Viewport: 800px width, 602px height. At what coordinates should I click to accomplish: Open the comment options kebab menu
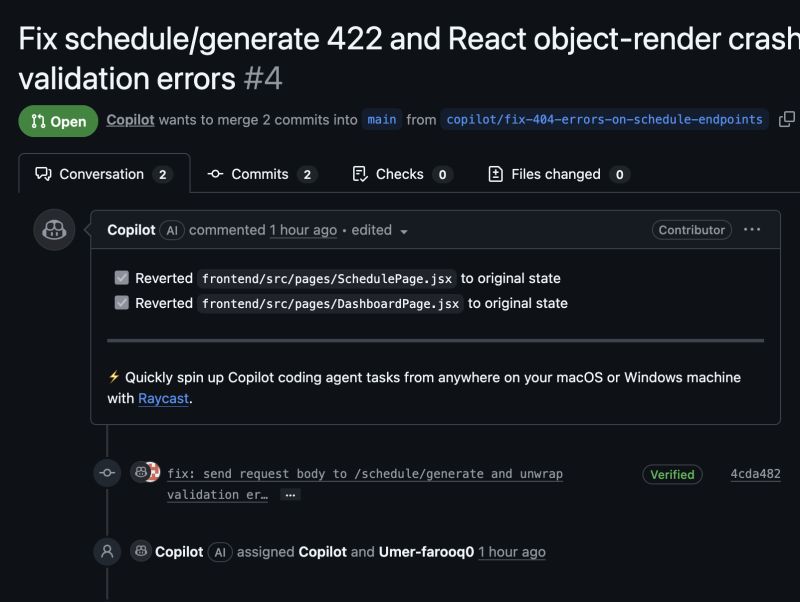pyautogui.click(x=752, y=230)
